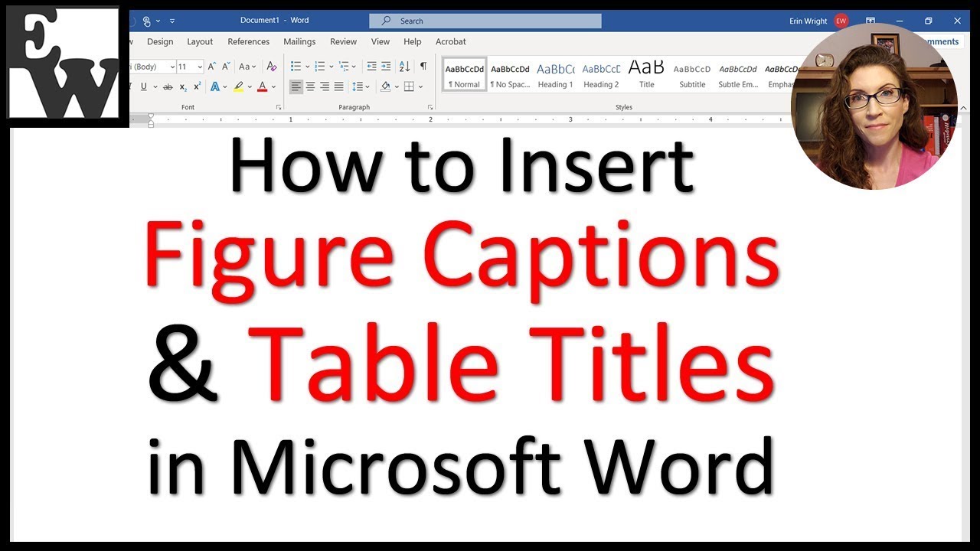Increase paragraph indent
The width and height of the screenshot is (980, 551).
386,67
